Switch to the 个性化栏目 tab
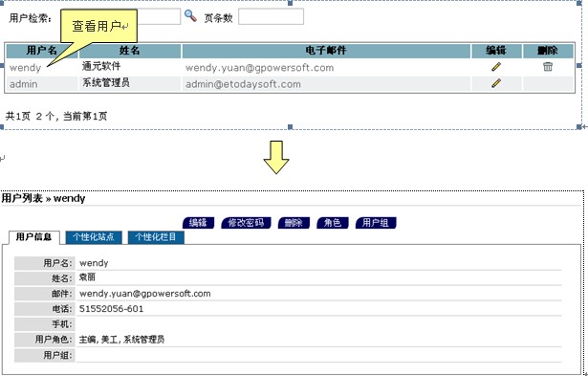 pyautogui.click(x=156, y=237)
